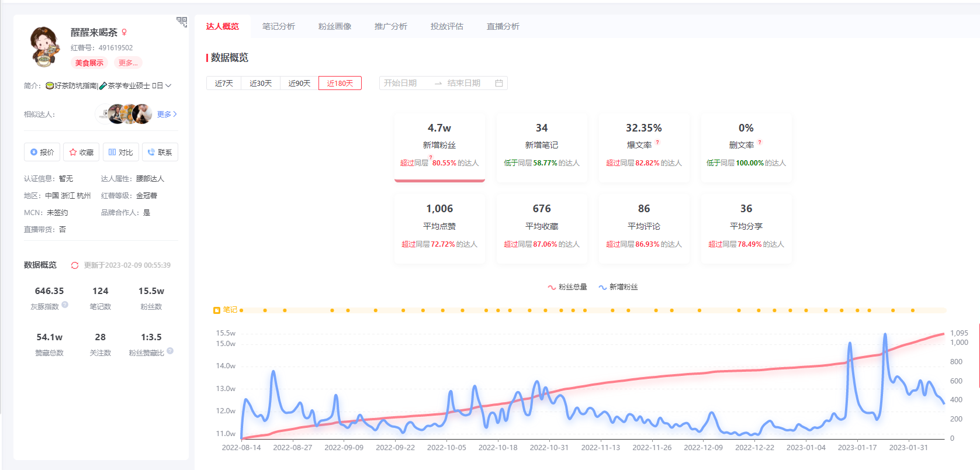980x470 pixels.
Task: Open the 粉丝画像 tab
Action: pyautogui.click(x=335, y=26)
